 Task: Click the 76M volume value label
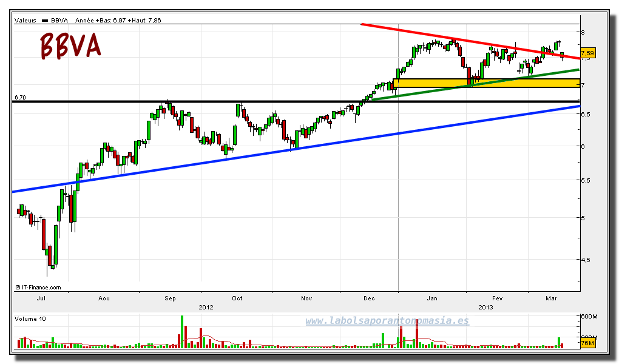click(588, 343)
